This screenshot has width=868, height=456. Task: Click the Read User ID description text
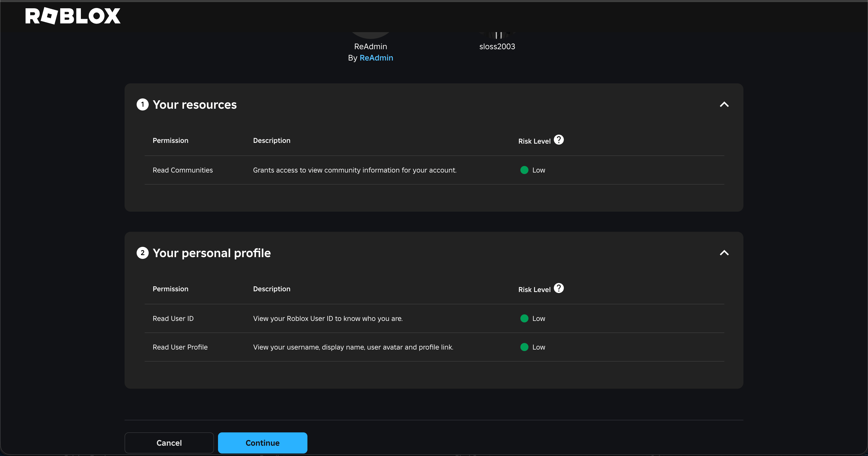[328, 319]
